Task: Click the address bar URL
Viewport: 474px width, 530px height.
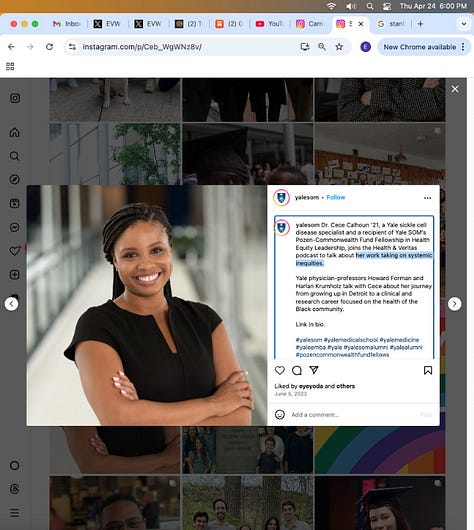Action: 142,47
